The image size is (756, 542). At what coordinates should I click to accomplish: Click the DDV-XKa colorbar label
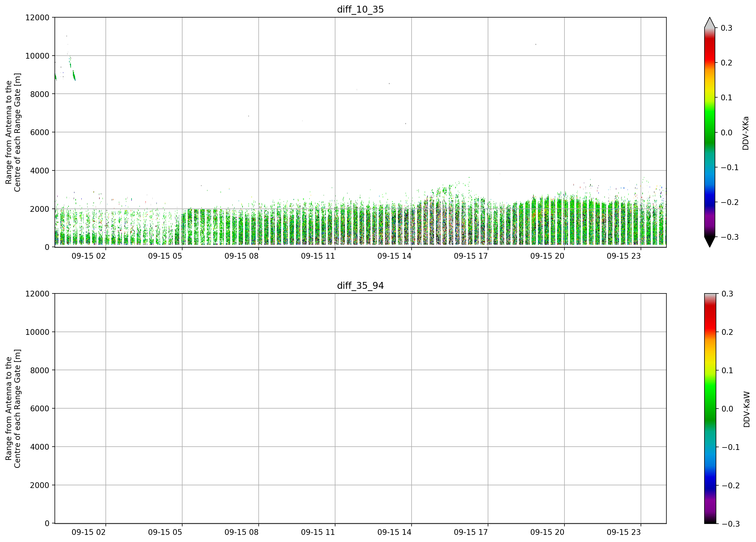click(746, 133)
